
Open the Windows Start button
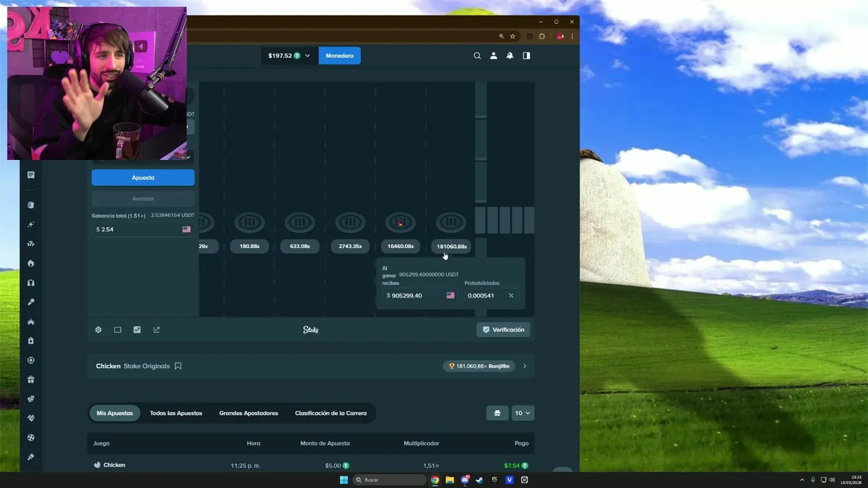click(344, 480)
